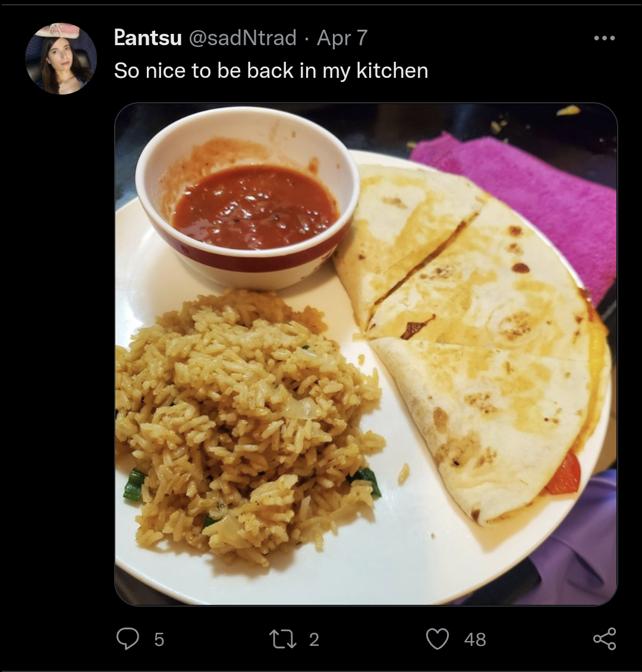Click the Apr 7 timestamp
The height and width of the screenshot is (672, 642).
(342, 37)
